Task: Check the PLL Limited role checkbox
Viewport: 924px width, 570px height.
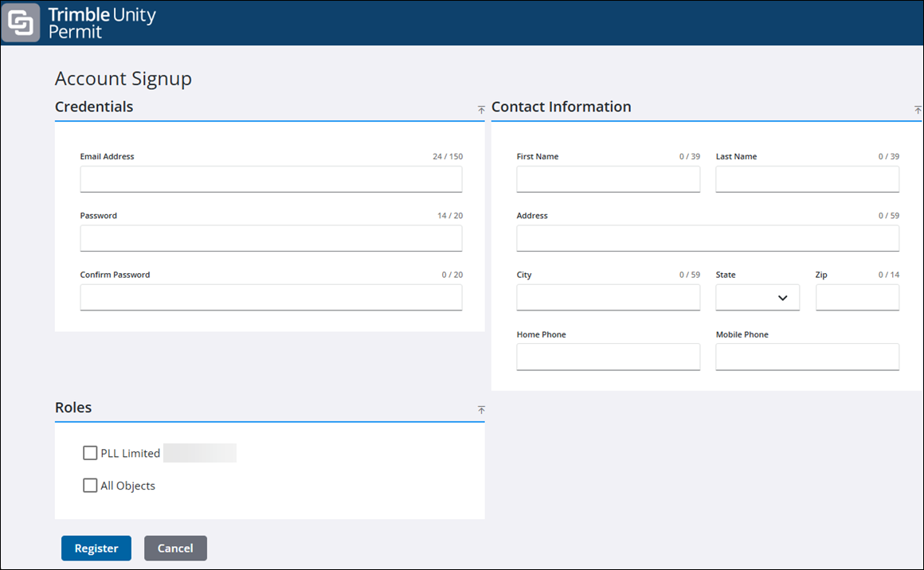Action: [x=90, y=453]
